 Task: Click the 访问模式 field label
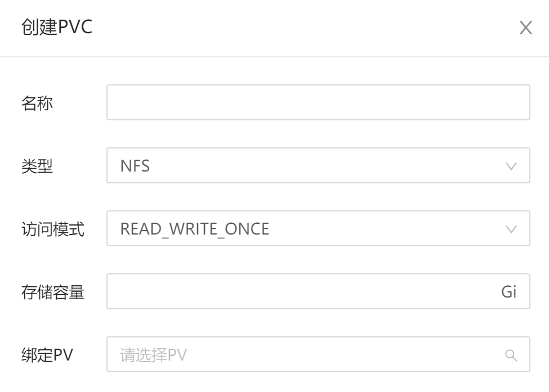[x=53, y=229]
